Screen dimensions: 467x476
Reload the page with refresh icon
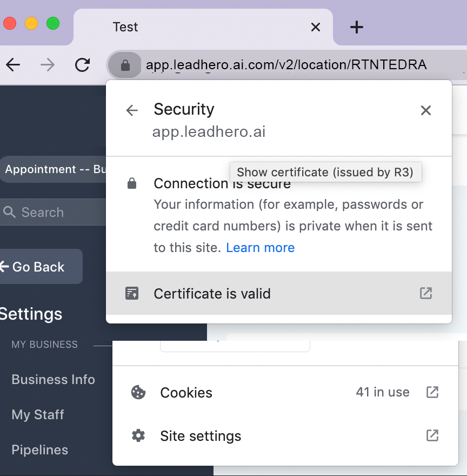click(82, 65)
